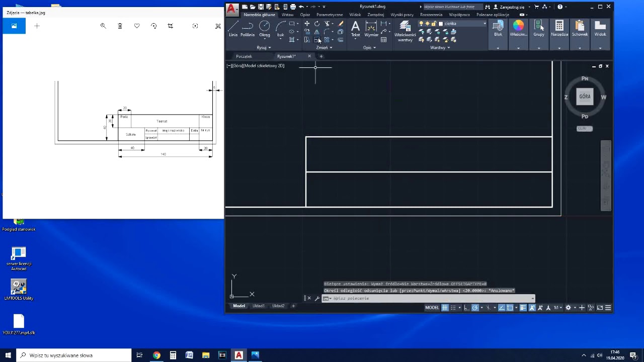The image size is (644, 362).
Task: Delete the photo via trash icon in Zdjęcia
Action: [x=120, y=26]
